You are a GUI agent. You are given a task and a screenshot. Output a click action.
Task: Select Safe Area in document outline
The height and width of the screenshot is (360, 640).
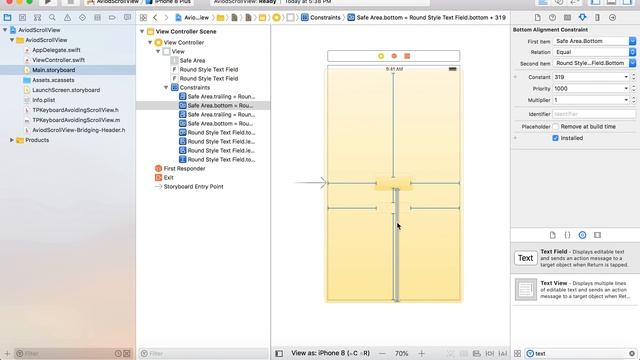192,60
